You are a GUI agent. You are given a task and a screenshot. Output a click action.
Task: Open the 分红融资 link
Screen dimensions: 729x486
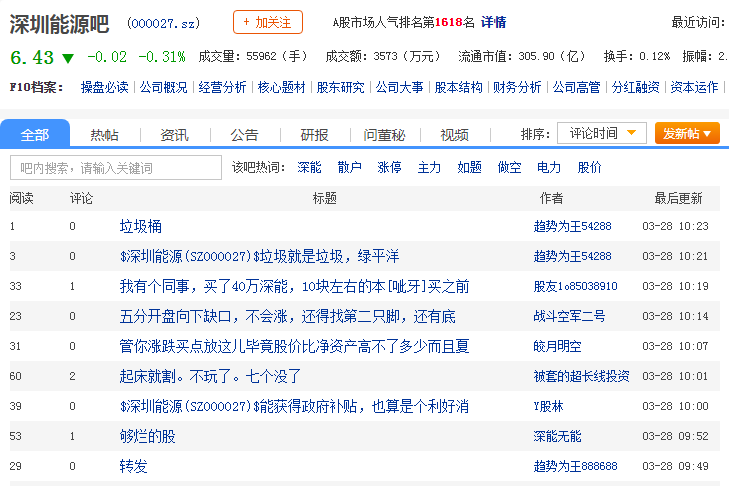635,87
